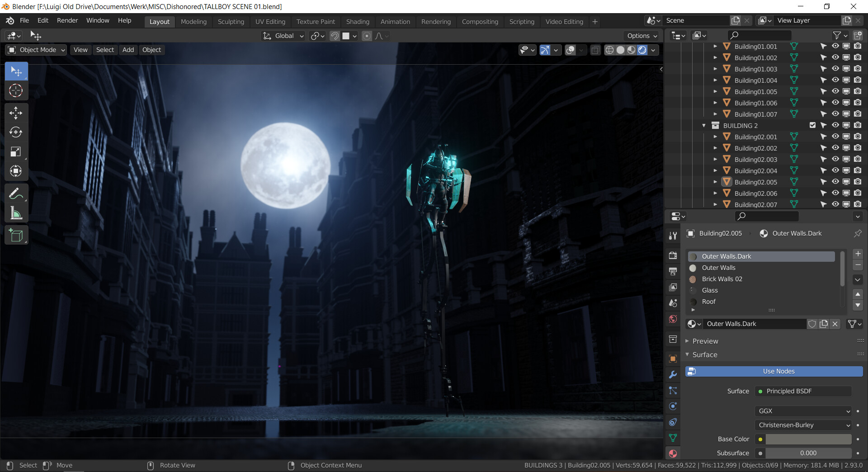Disable render visibility for Building01.005
The width and height of the screenshot is (868, 472).
coord(857,91)
